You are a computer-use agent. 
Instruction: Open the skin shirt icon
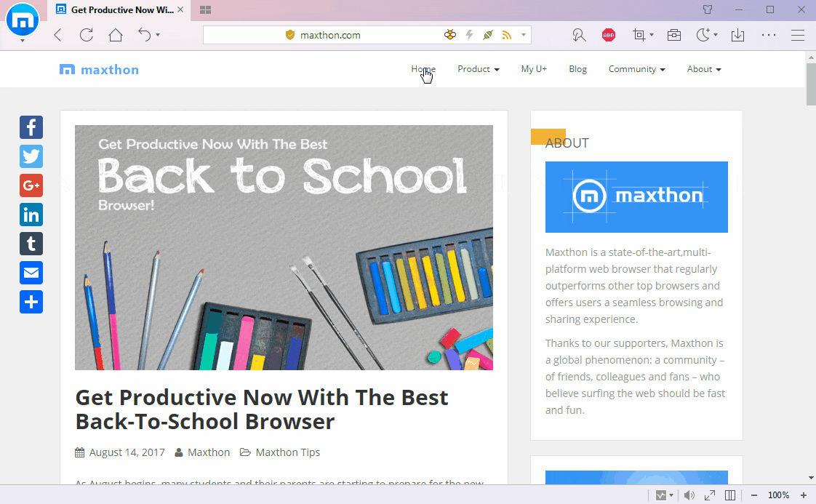point(707,9)
